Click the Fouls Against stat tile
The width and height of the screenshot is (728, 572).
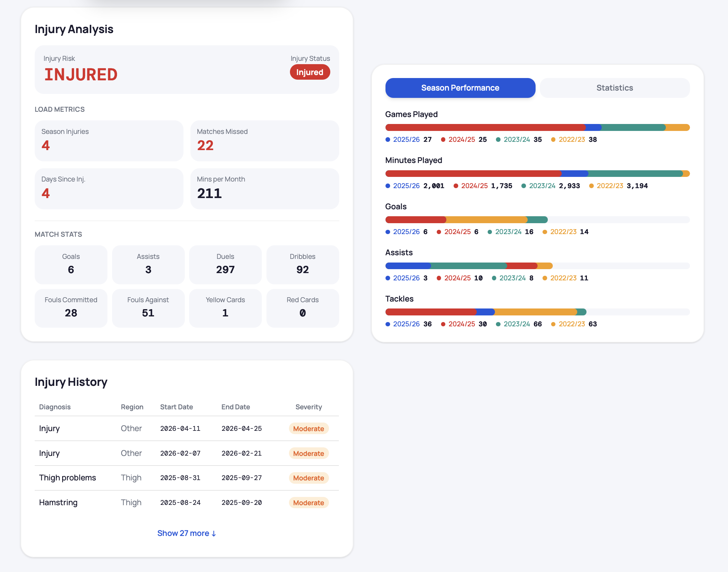(148, 308)
